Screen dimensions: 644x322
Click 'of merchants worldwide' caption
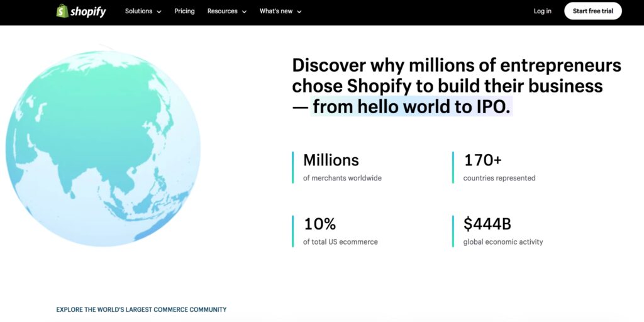coord(342,178)
